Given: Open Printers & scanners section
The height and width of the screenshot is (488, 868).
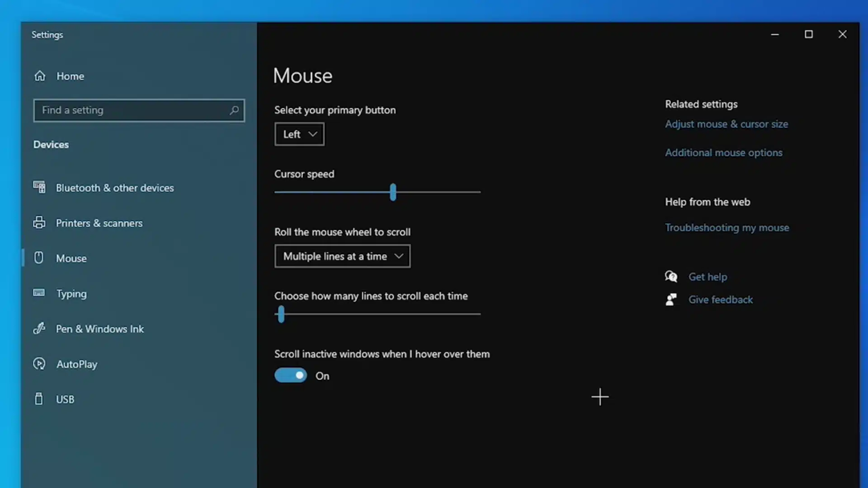Looking at the screenshot, I should [99, 223].
